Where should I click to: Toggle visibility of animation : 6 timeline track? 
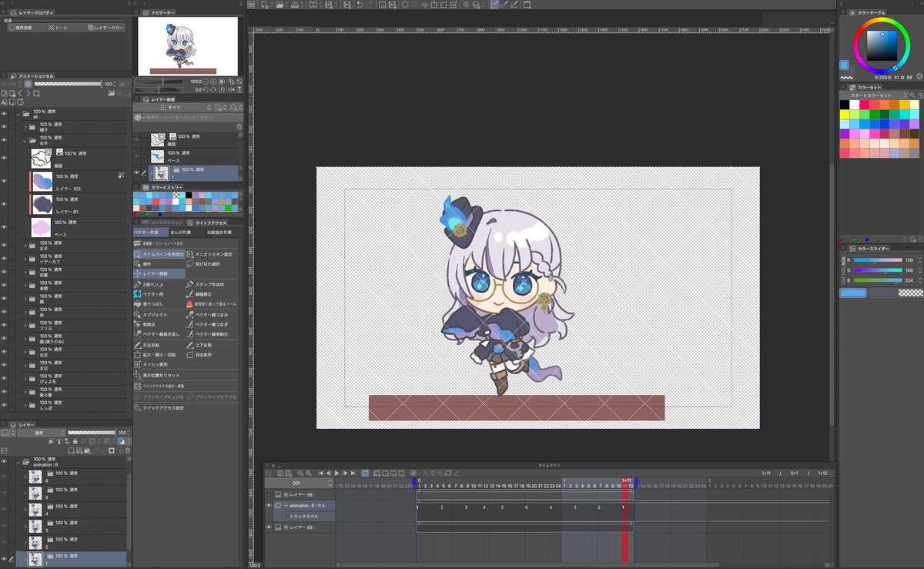[x=269, y=505]
